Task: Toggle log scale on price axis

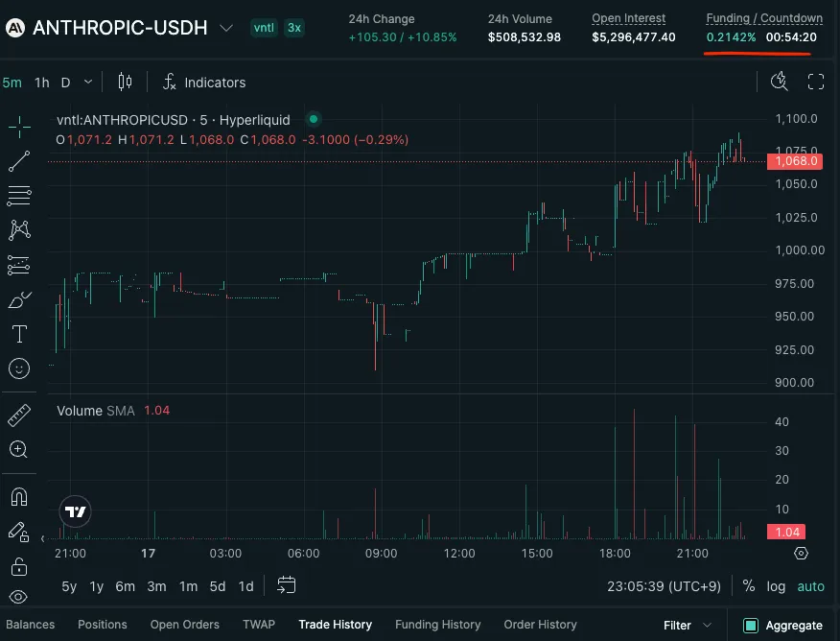Action: [x=776, y=586]
